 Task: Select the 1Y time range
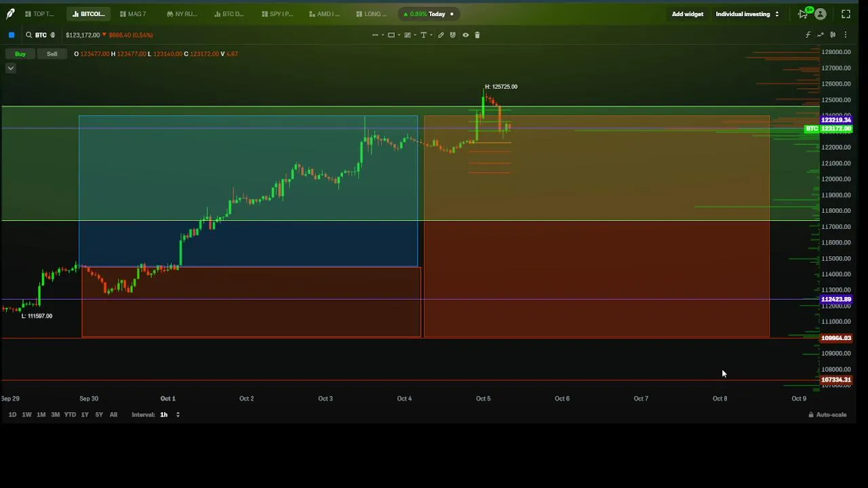[85, 415]
